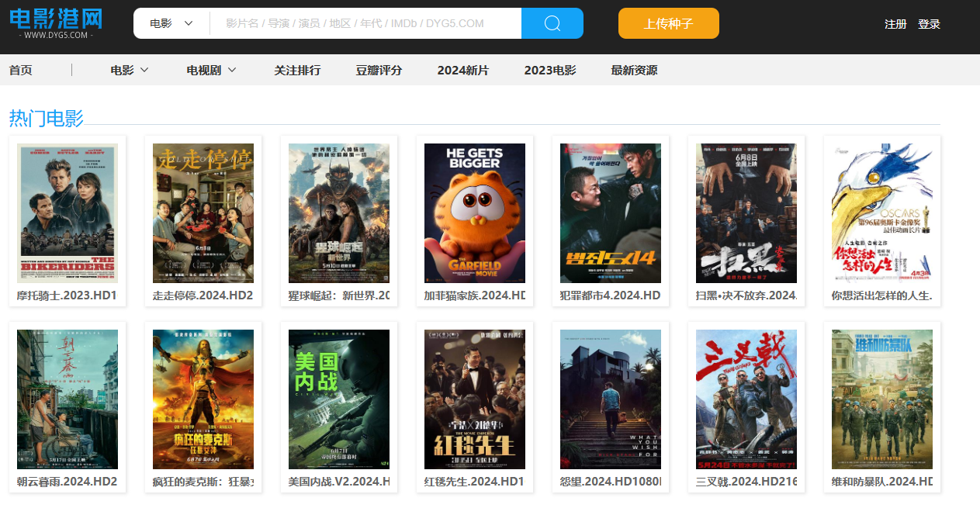Screen dimensions: 980x508
Task: Open the 注册 link
Action: 895,24
